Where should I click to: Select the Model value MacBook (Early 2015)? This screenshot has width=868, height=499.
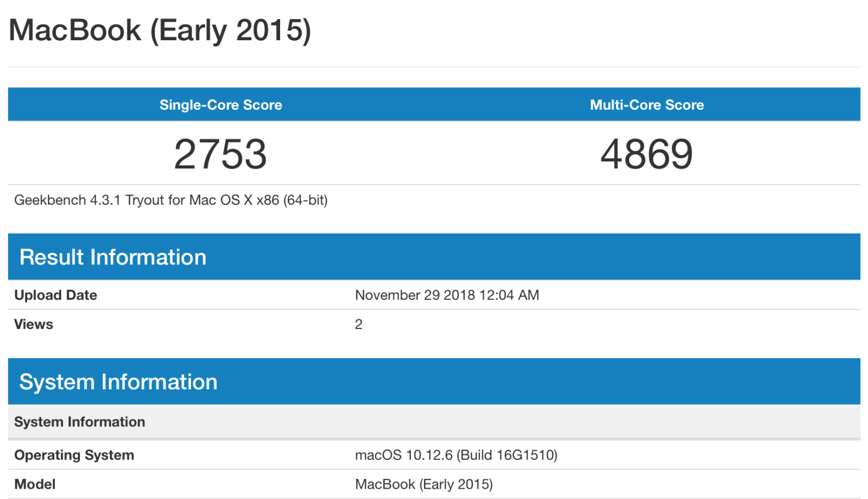424,484
